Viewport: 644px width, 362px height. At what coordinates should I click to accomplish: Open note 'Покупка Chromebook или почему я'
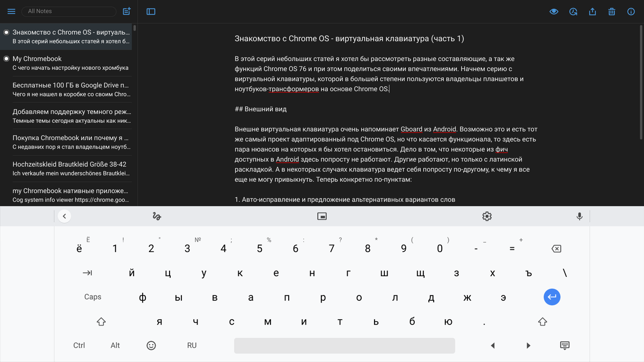66,142
